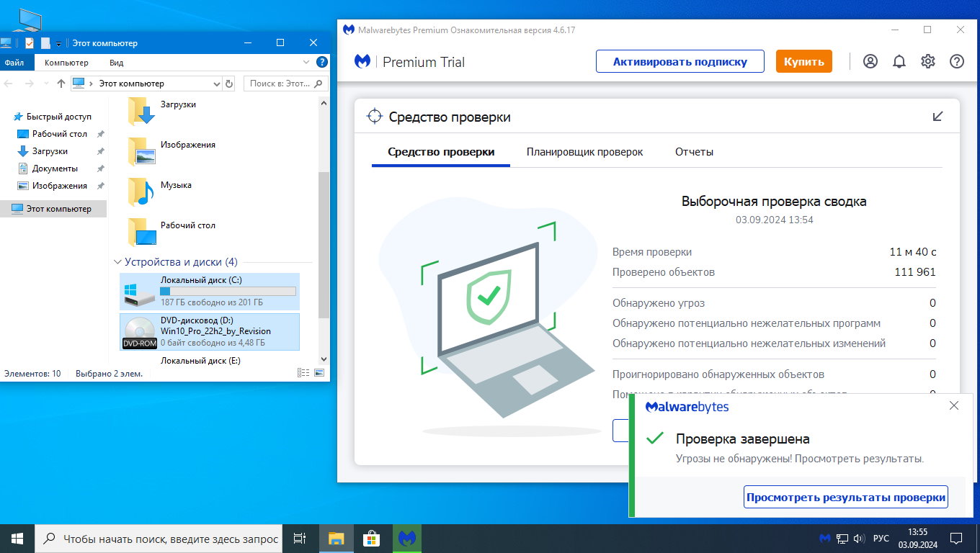
Task: Switch to the Отчеты tab
Action: 694,152
